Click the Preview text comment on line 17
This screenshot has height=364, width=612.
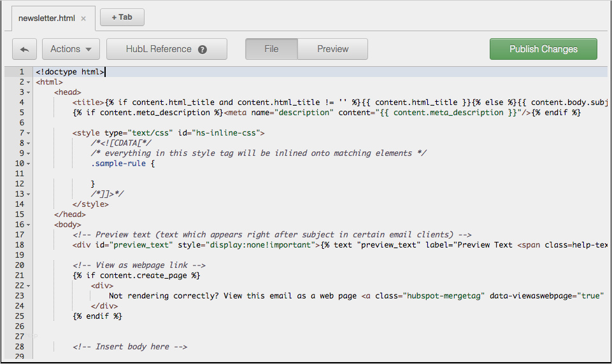click(x=272, y=234)
